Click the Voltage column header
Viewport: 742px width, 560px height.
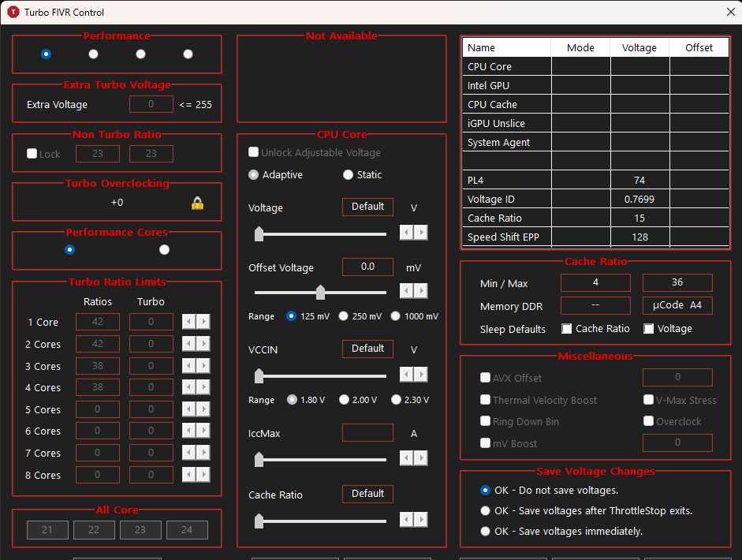click(639, 48)
